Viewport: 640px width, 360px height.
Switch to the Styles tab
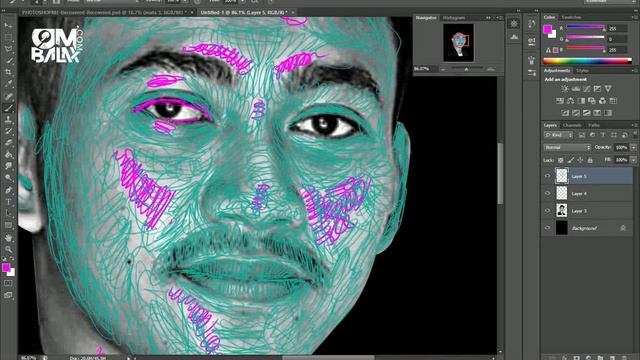tap(582, 71)
